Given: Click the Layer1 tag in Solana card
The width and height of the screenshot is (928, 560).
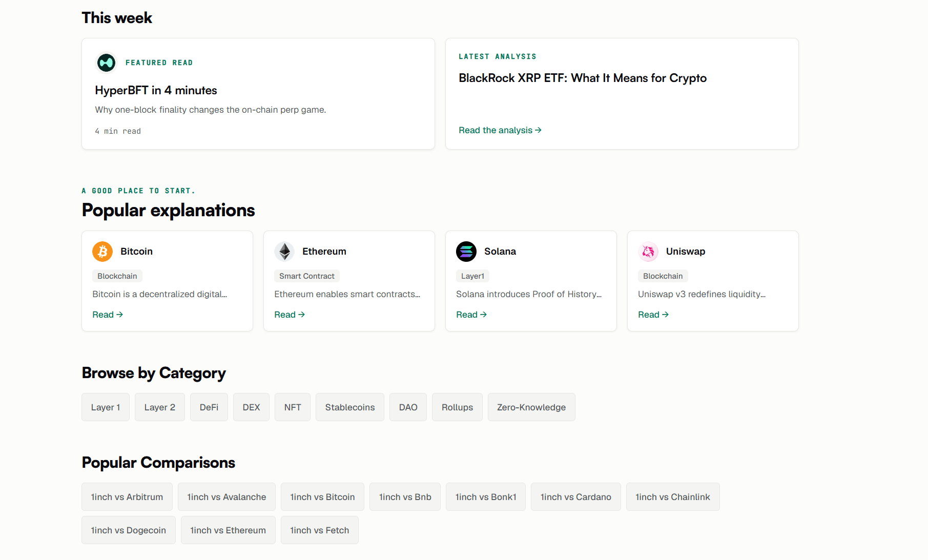Looking at the screenshot, I should [x=472, y=276].
